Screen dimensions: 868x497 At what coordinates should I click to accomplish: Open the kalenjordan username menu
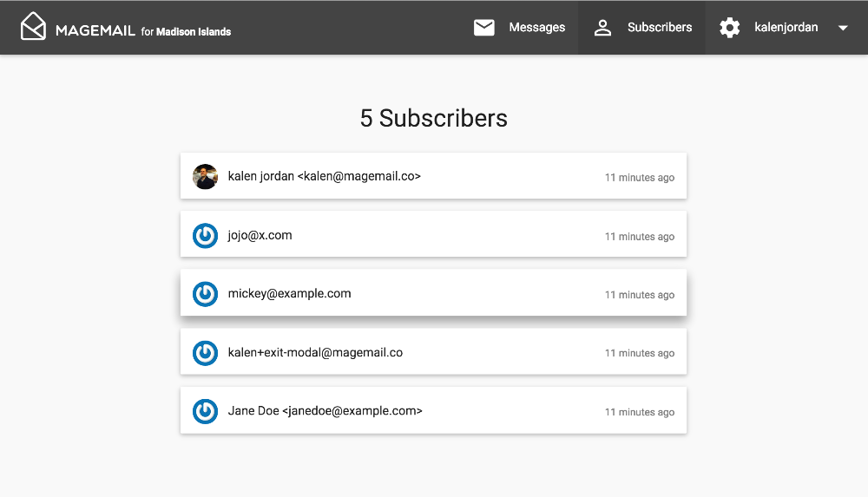tap(786, 28)
